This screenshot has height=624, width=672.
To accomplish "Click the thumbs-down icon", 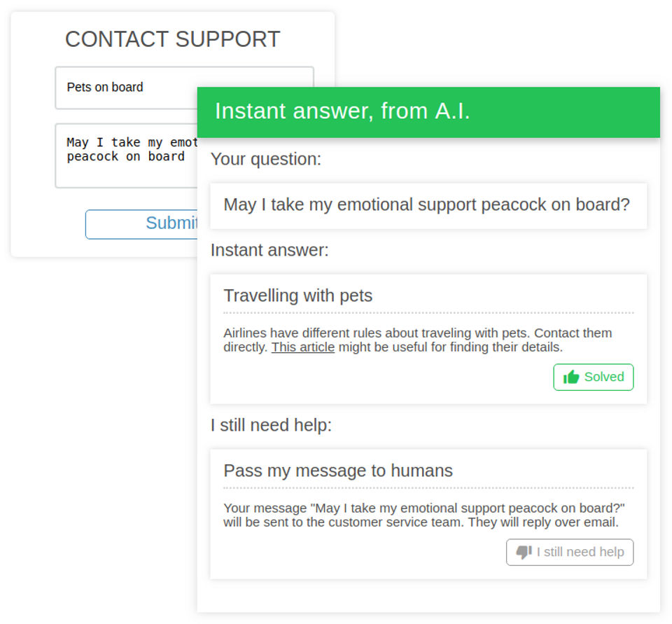I will click(524, 552).
